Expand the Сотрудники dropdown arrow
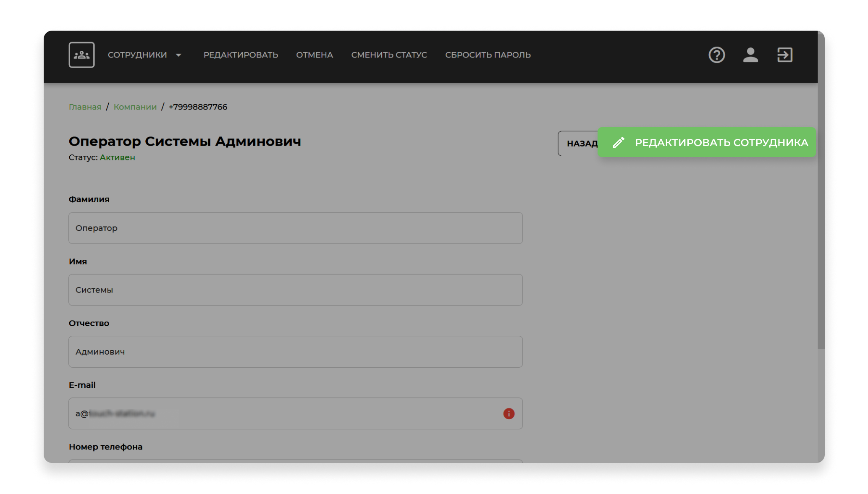 pos(178,55)
